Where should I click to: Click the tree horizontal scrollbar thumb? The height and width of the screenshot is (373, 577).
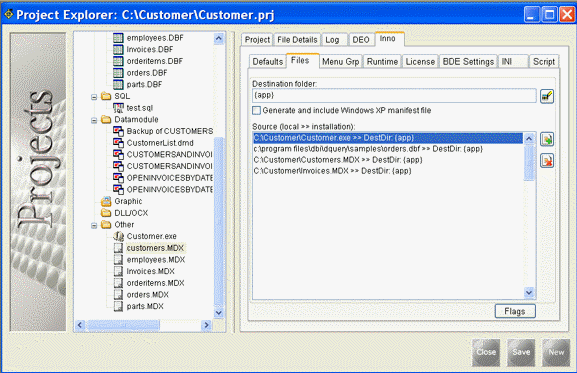pos(123,325)
